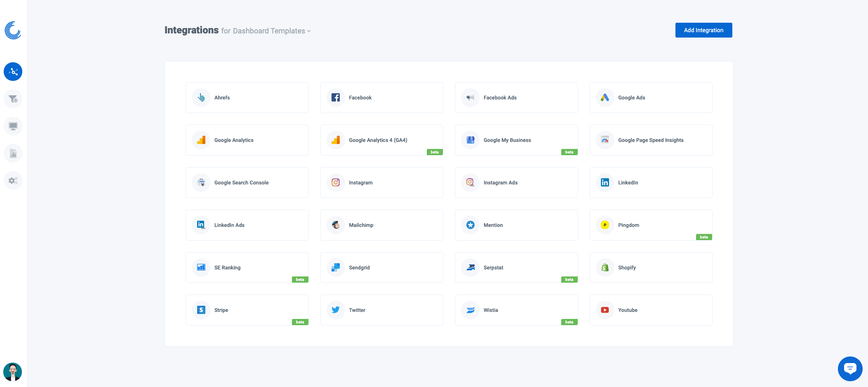Click the beta badge on Pingdom
Image resolution: width=868 pixels, height=387 pixels.
pyautogui.click(x=704, y=237)
